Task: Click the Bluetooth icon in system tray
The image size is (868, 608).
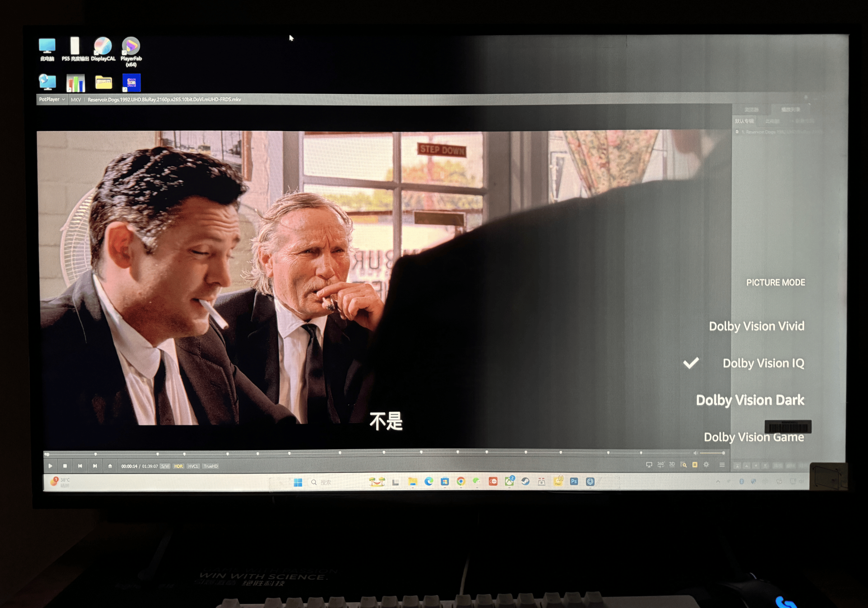Action: [x=741, y=481]
